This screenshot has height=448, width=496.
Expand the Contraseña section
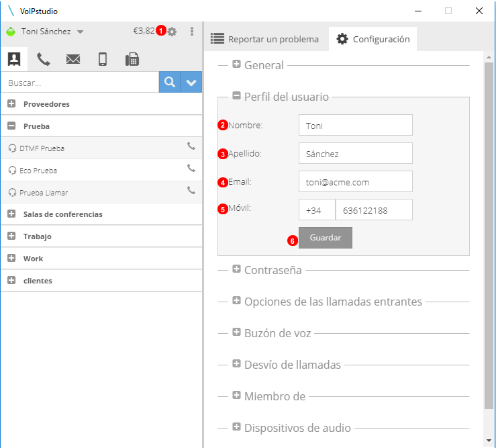pyautogui.click(x=236, y=269)
